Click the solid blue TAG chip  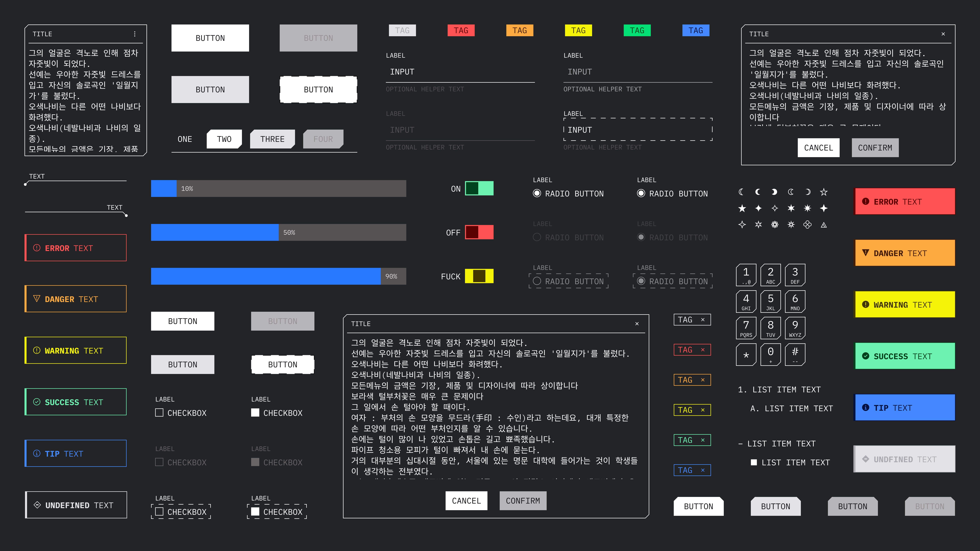(x=696, y=30)
